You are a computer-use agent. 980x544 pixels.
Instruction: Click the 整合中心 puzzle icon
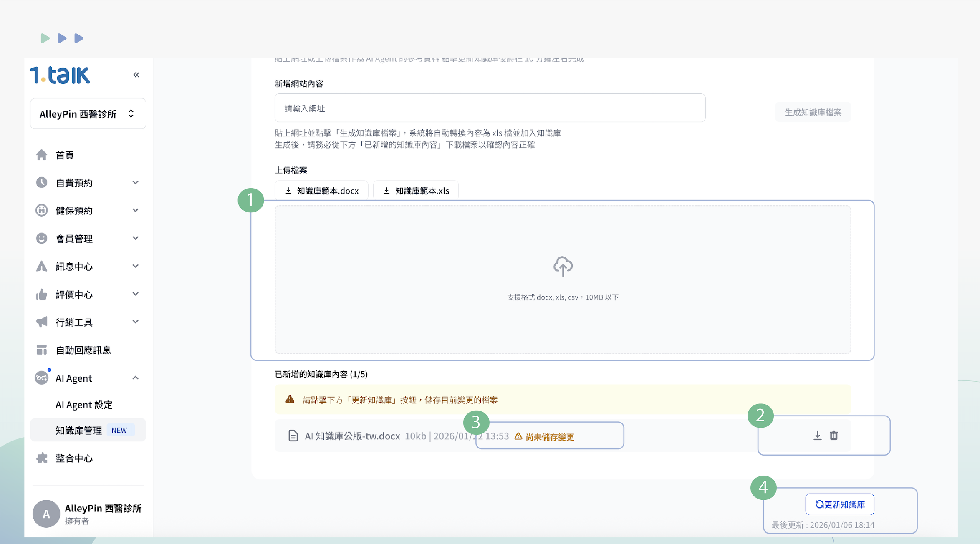coord(42,458)
